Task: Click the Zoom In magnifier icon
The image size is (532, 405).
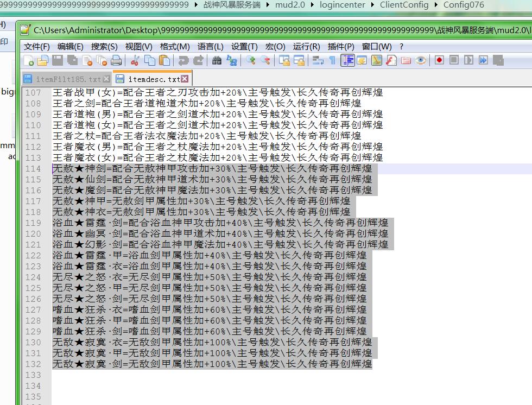Action: tap(250, 60)
